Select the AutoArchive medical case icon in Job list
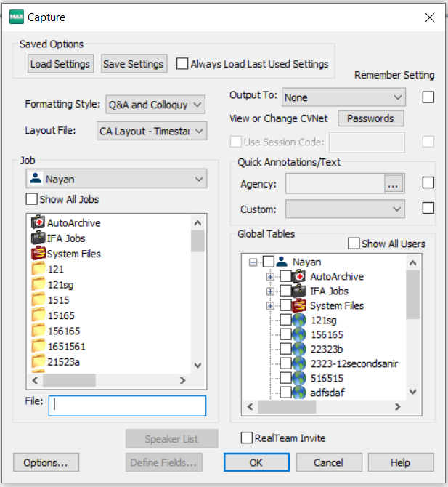448x487 pixels. 38,222
